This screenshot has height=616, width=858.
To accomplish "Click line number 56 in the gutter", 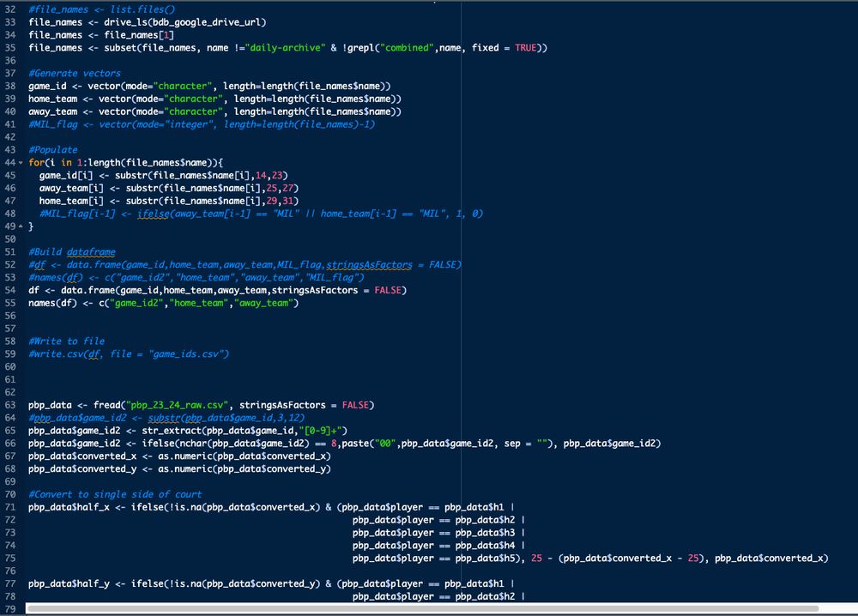I will pyautogui.click(x=9, y=316).
